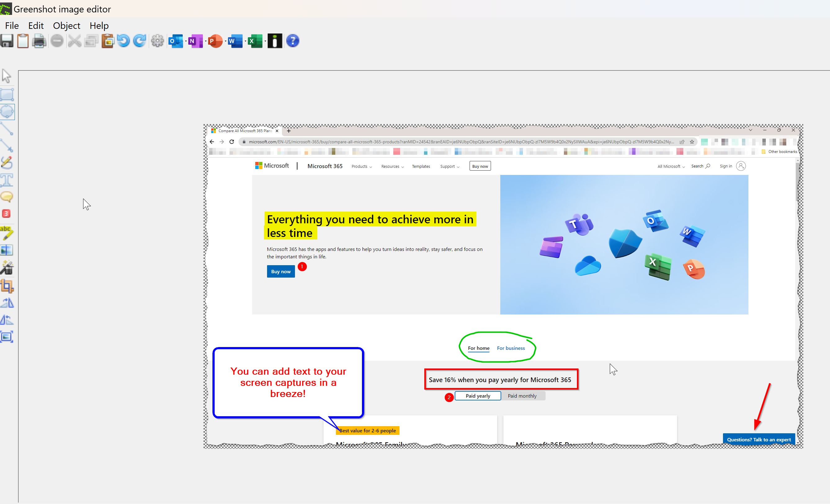830x504 pixels.
Task: Open the settings gear preferences
Action: click(x=157, y=41)
